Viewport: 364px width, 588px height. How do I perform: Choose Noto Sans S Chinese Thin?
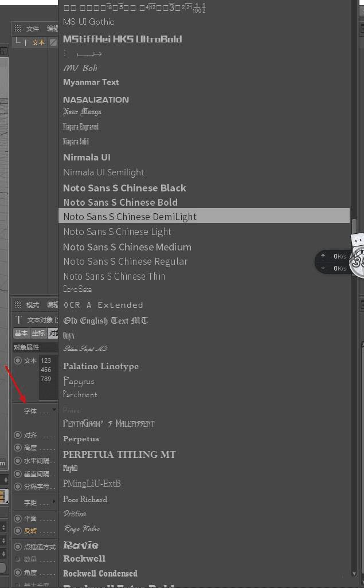tap(114, 276)
